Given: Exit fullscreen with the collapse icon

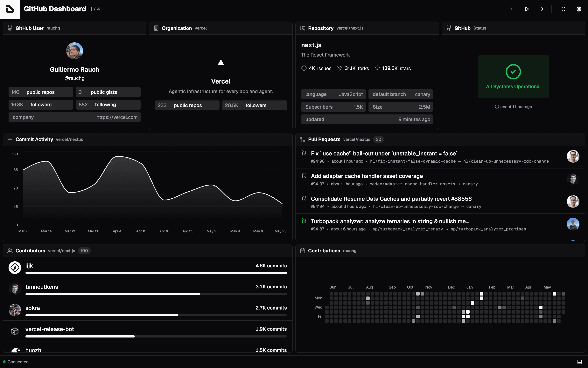Looking at the screenshot, I should (x=563, y=9).
